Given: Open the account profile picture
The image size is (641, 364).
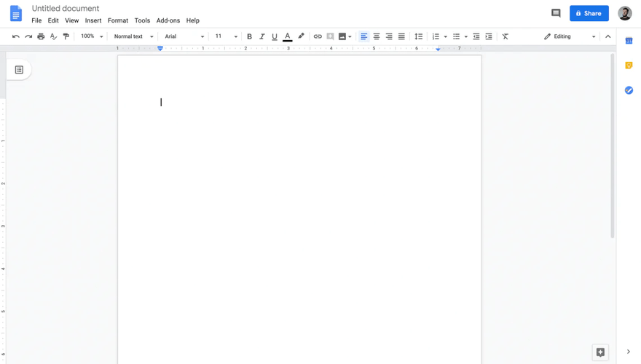Looking at the screenshot, I should pos(625,14).
